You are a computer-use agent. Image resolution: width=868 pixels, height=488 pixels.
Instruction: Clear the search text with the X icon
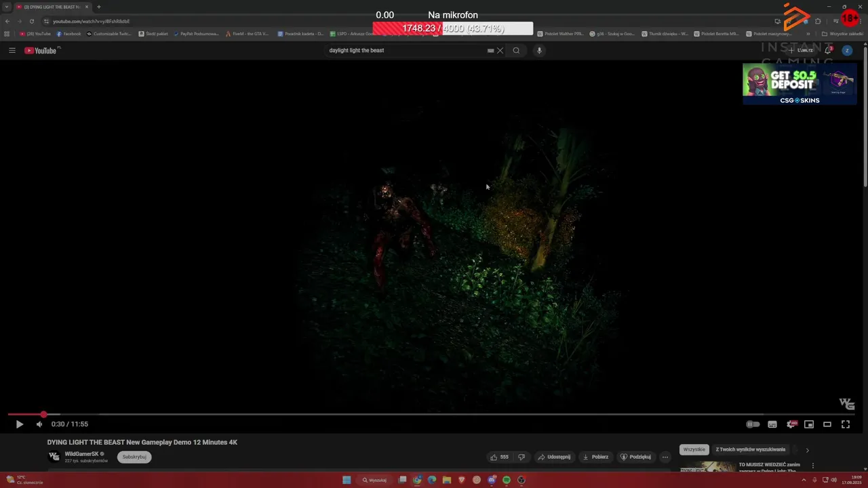pyautogui.click(x=500, y=50)
